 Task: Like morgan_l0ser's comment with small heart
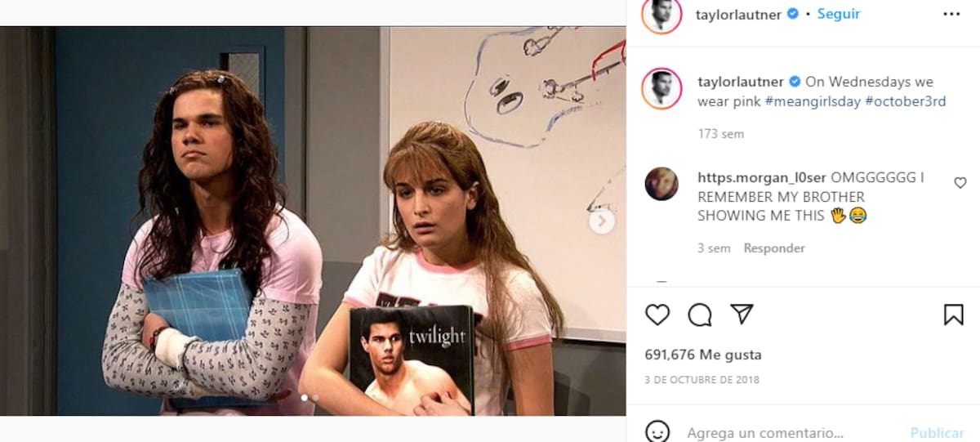click(960, 183)
